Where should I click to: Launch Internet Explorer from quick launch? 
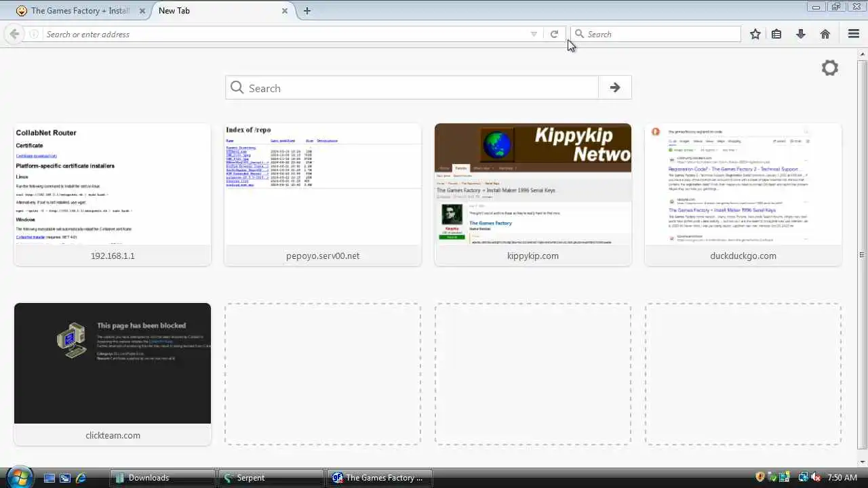[81, 478]
